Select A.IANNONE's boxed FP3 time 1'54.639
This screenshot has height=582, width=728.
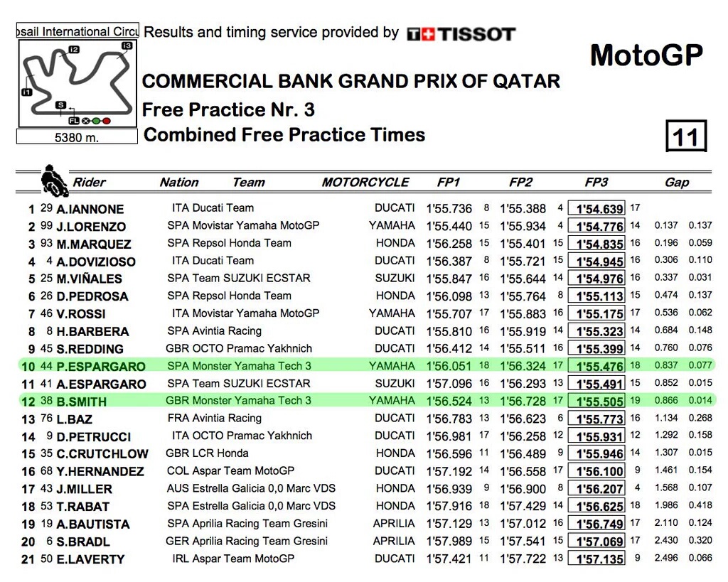[x=599, y=209]
